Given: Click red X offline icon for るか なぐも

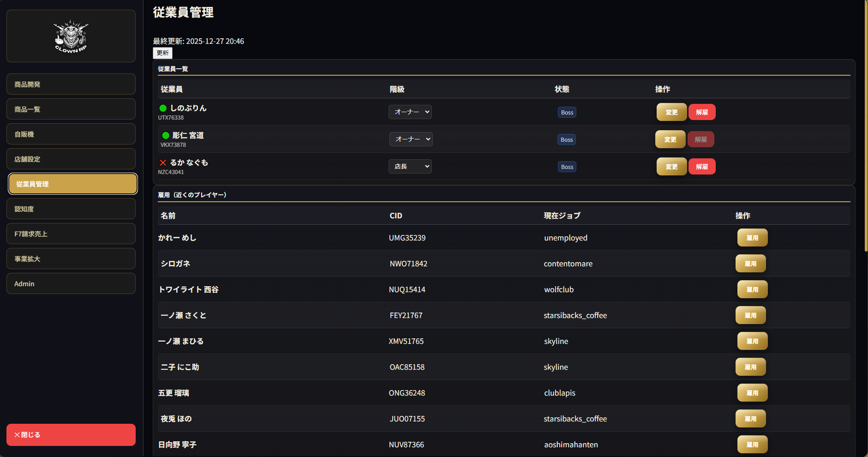Looking at the screenshot, I should point(163,162).
